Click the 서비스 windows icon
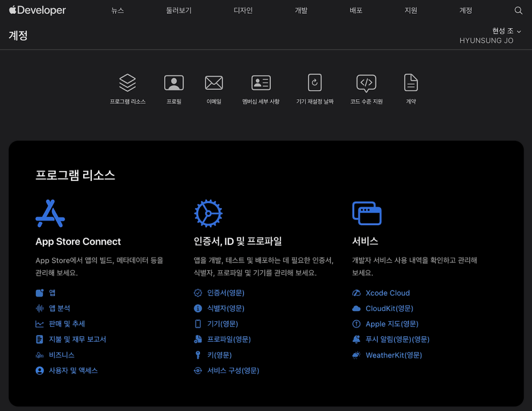This screenshot has width=532, height=411. pos(367,213)
